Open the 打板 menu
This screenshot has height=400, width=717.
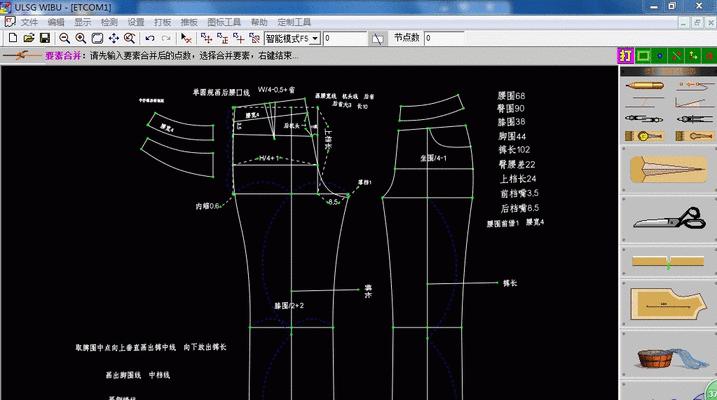(162, 22)
